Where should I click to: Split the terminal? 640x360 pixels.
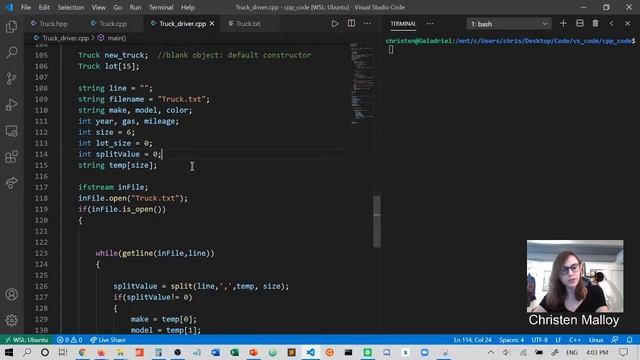tap(580, 24)
